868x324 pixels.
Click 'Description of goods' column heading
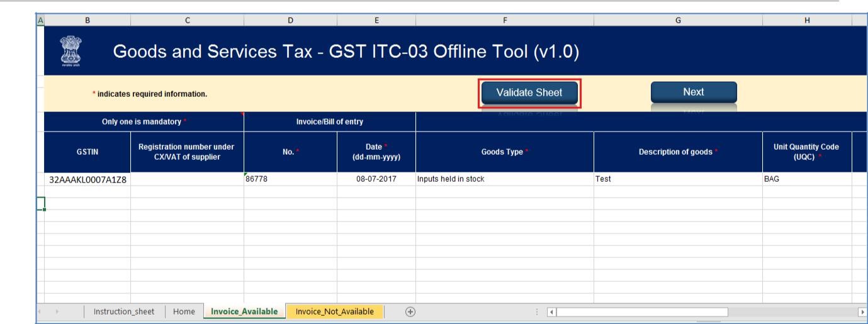[x=678, y=151]
